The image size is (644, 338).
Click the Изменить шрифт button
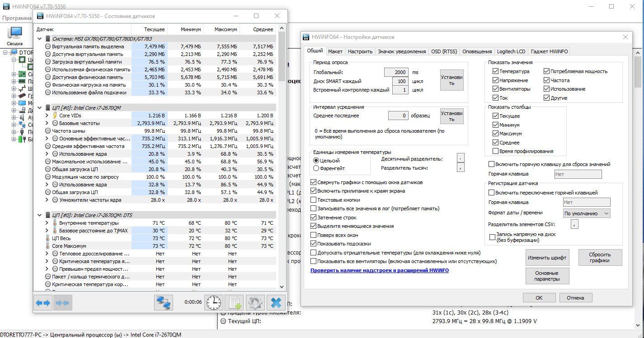pyautogui.click(x=547, y=258)
